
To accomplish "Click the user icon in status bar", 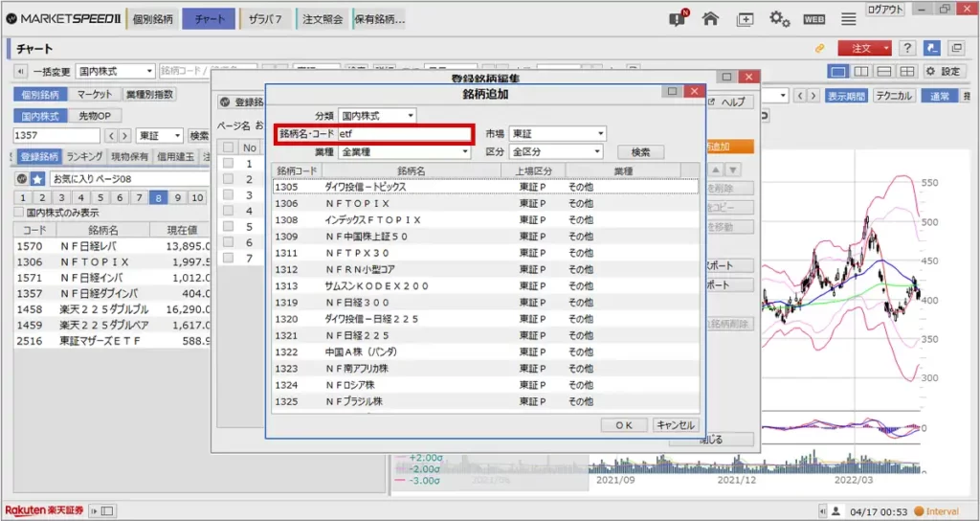I will click(835, 511).
